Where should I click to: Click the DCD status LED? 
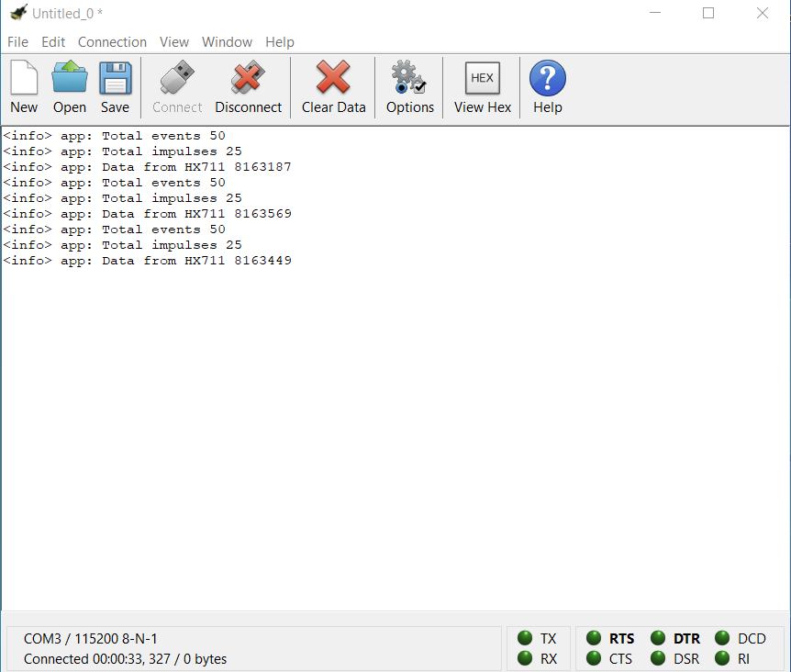[722, 638]
